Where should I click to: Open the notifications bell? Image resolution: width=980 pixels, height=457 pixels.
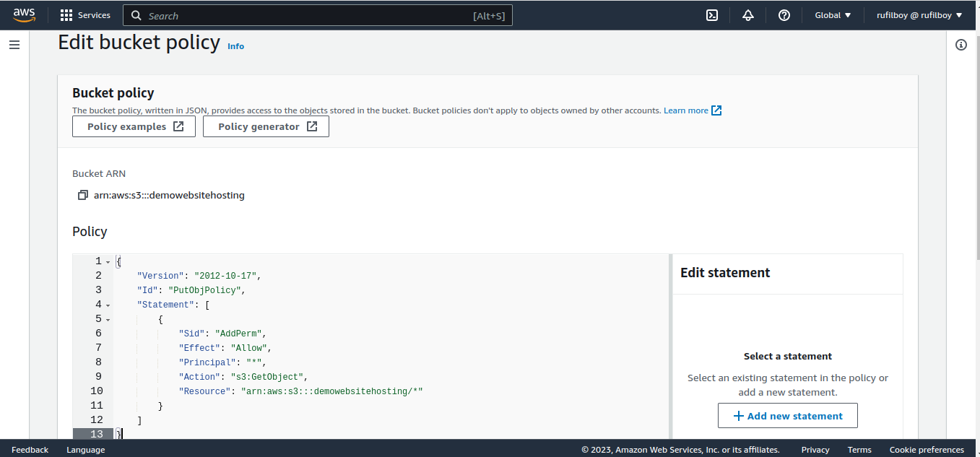pos(748,15)
